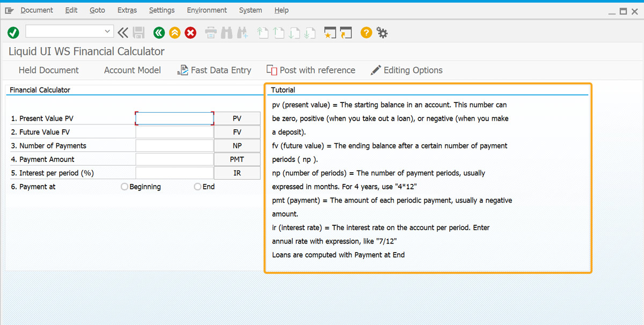Click the SAP system menu icon in the menu bar
The height and width of the screenshot is (325, 644).
(9, 10)
